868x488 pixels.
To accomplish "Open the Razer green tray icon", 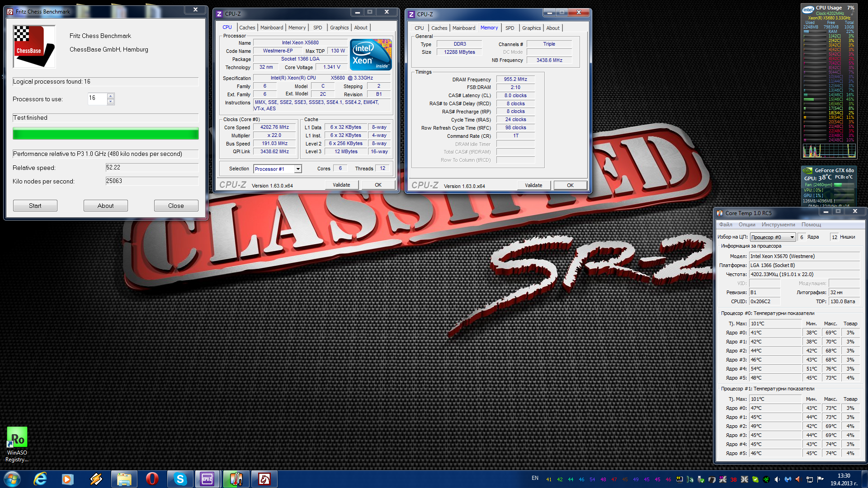I will (x=766, y=479).
